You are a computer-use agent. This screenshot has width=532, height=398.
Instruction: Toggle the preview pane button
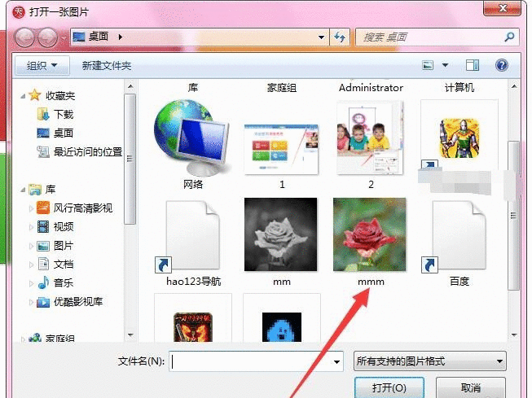click(473, 65)
